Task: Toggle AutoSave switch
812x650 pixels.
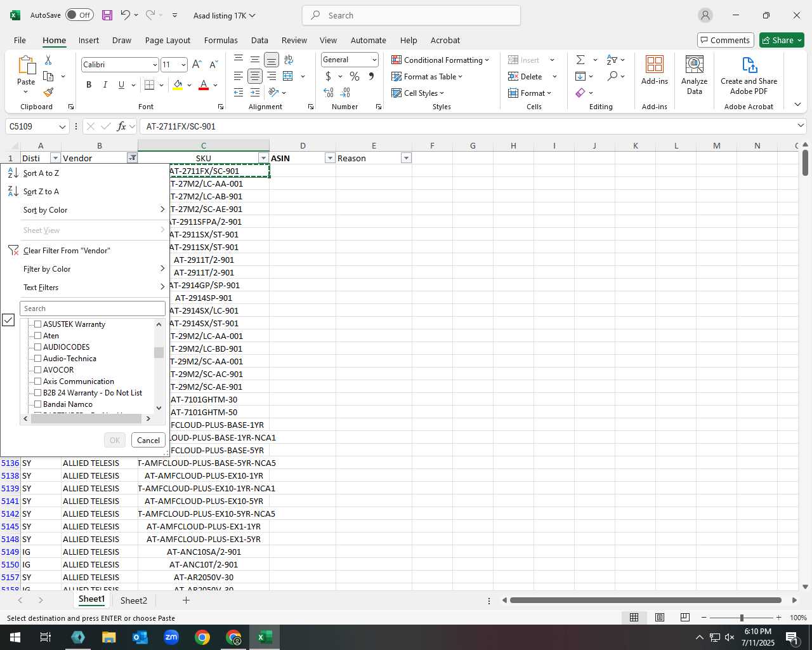Action: pyautogui.click(x=79, y=15)
